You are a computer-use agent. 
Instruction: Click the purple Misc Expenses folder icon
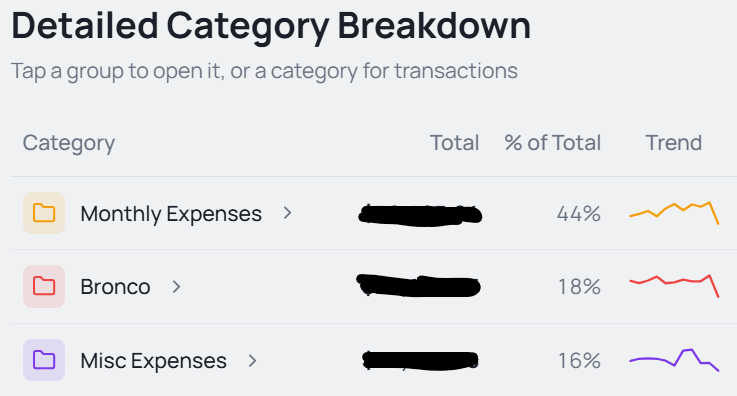(44, 360)
